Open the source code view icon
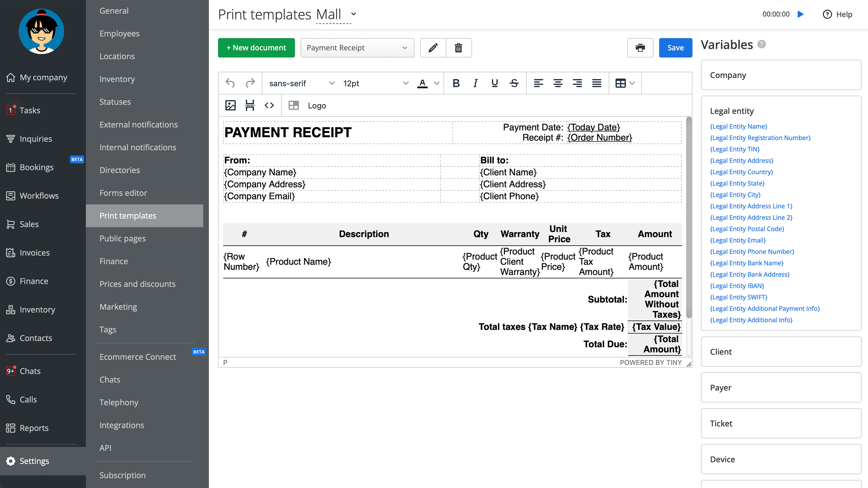The height and width of the screenshot is (488, 868). 269,105
